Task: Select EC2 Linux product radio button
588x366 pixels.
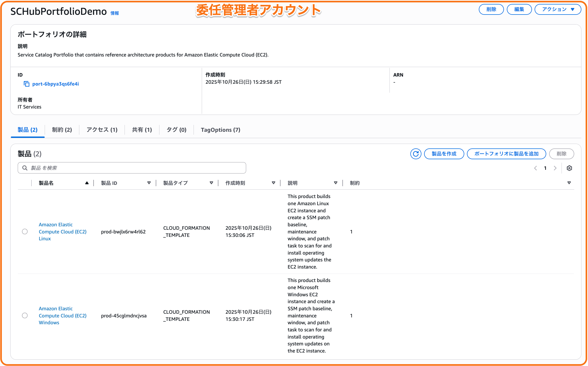Action: [25, 232]
